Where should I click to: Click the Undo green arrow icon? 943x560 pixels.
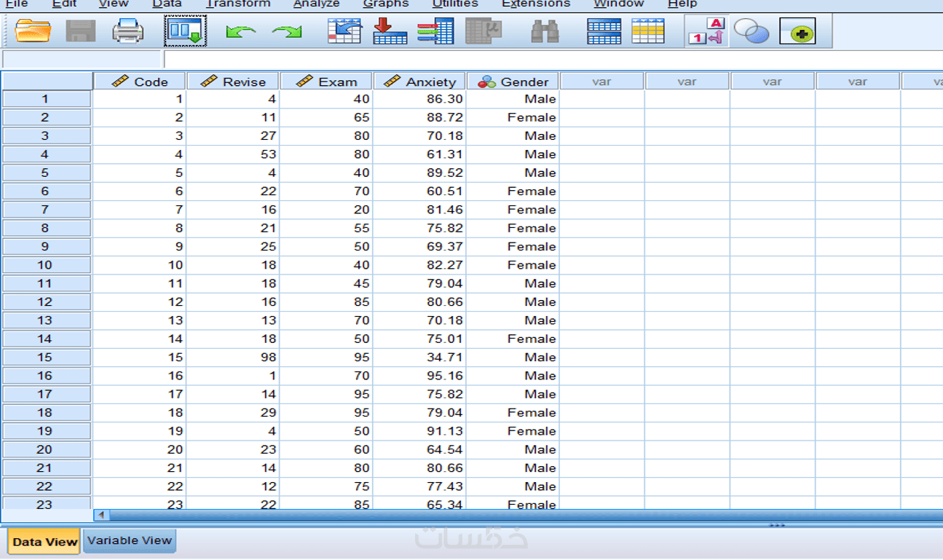240,32
